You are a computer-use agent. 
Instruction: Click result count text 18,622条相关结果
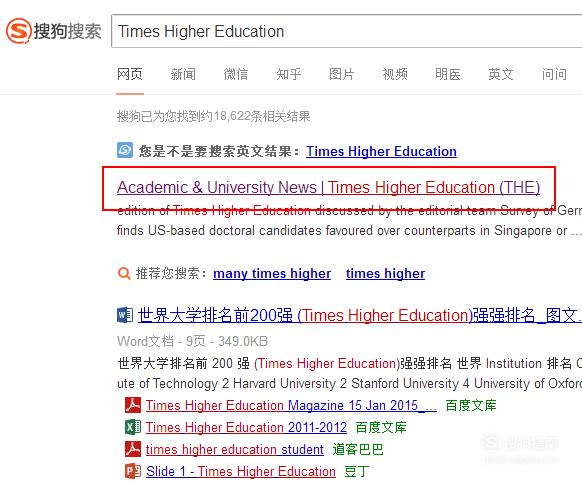[x=213, y=117]
